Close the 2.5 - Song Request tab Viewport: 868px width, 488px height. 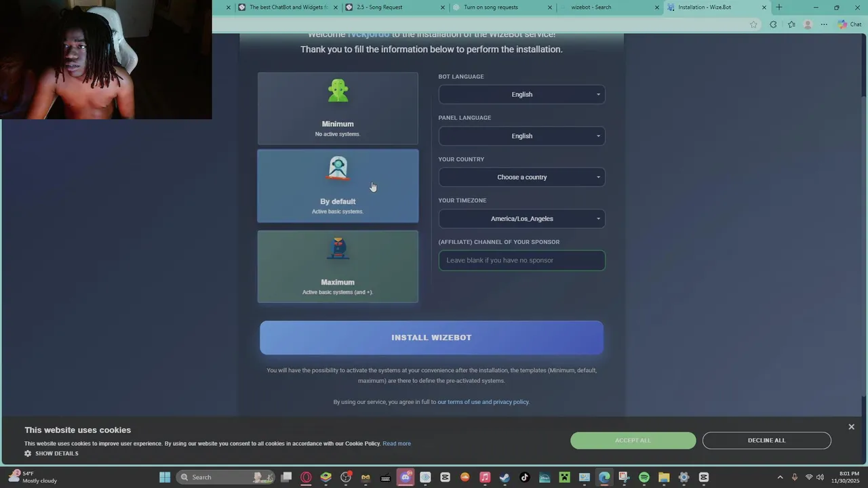(443, 7)
